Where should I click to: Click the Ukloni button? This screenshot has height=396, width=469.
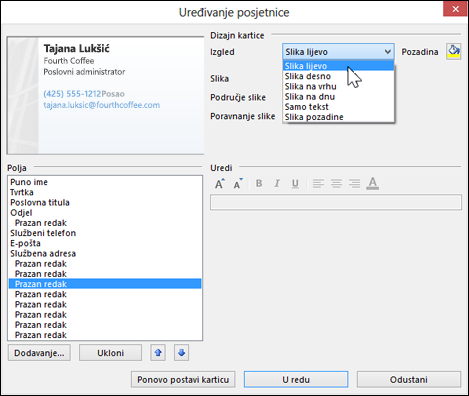coord(110,353)
